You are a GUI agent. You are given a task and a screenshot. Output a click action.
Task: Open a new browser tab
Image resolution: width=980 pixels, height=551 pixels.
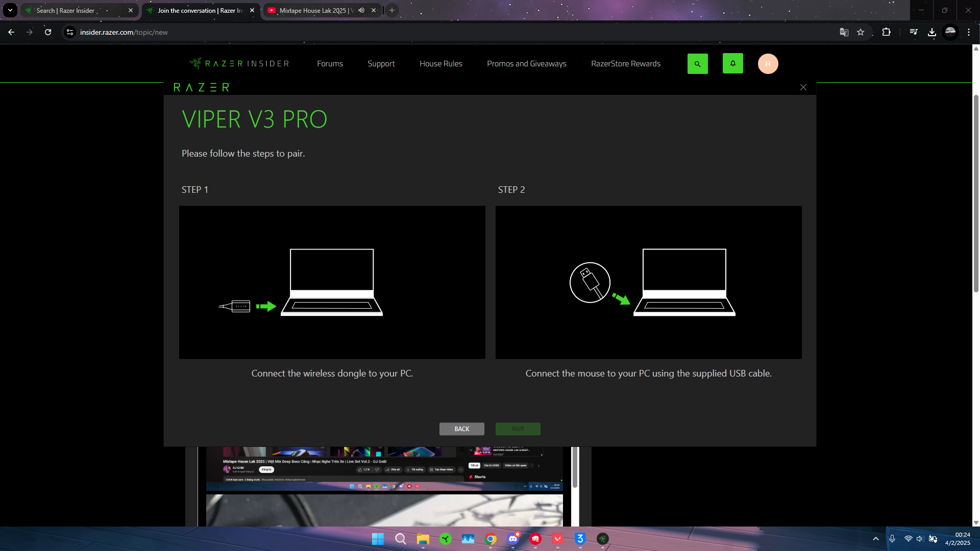392,10
